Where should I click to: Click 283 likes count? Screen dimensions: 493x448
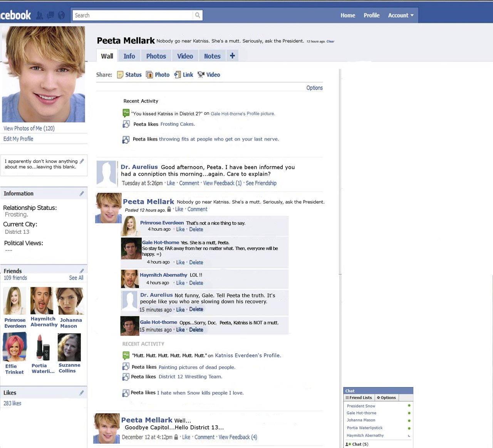point(12,403)
